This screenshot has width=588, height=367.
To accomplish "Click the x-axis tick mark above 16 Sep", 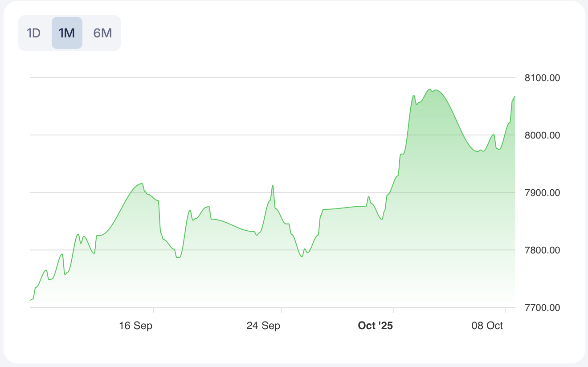I will click(x=154, y=310).
